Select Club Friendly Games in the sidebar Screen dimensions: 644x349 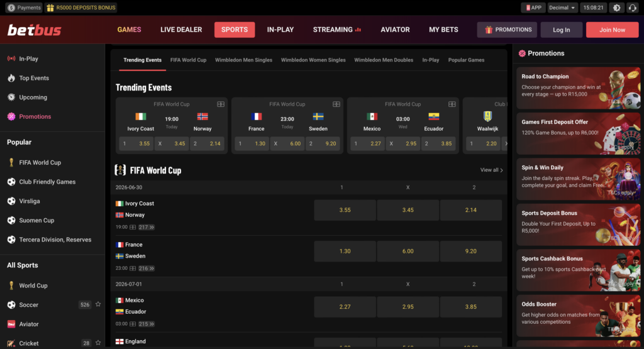(52, 182)
